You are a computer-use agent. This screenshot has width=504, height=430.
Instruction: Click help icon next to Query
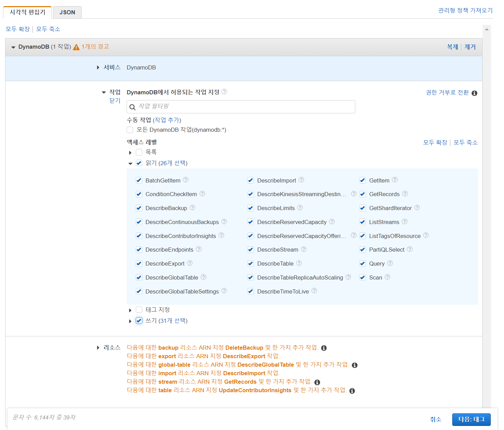point(390,263)
